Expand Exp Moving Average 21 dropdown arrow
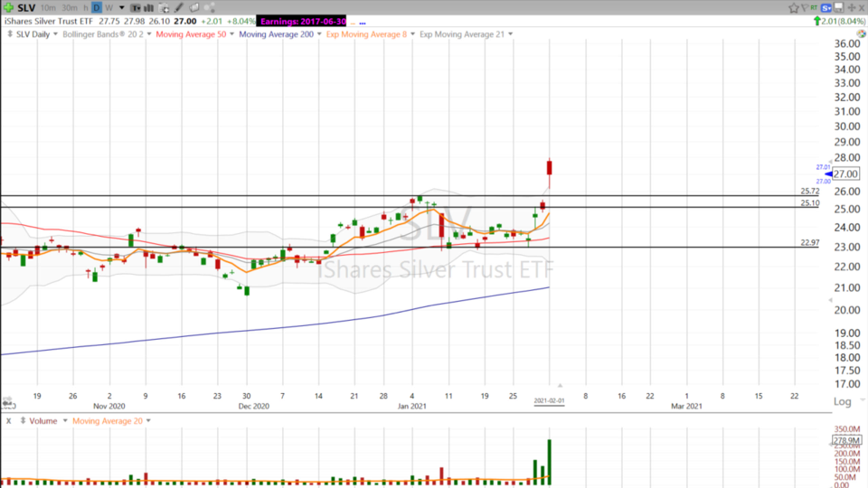 pyautogui.click(x=510, y=34)
